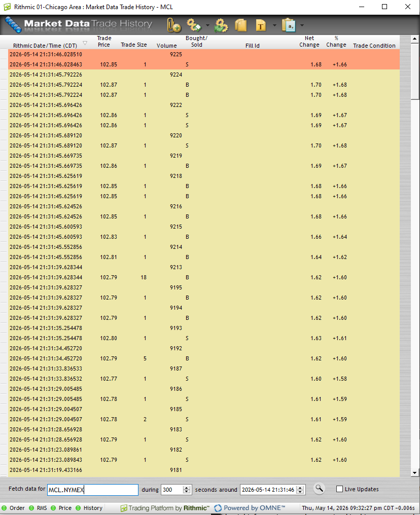420x515 pixels.
Task: Click the green Order status indicator
Action: [x=4, y=508]
